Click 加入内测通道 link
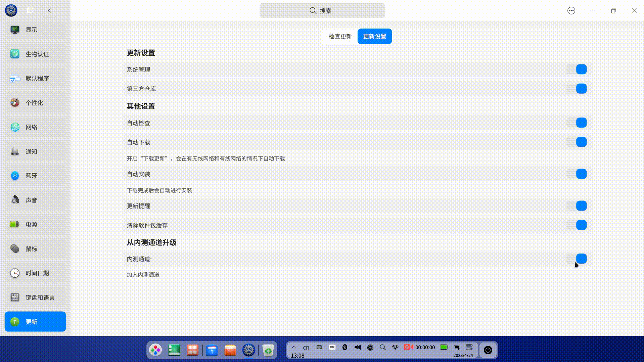The height and width of the screenshot is (362, 644). (143, 275)
